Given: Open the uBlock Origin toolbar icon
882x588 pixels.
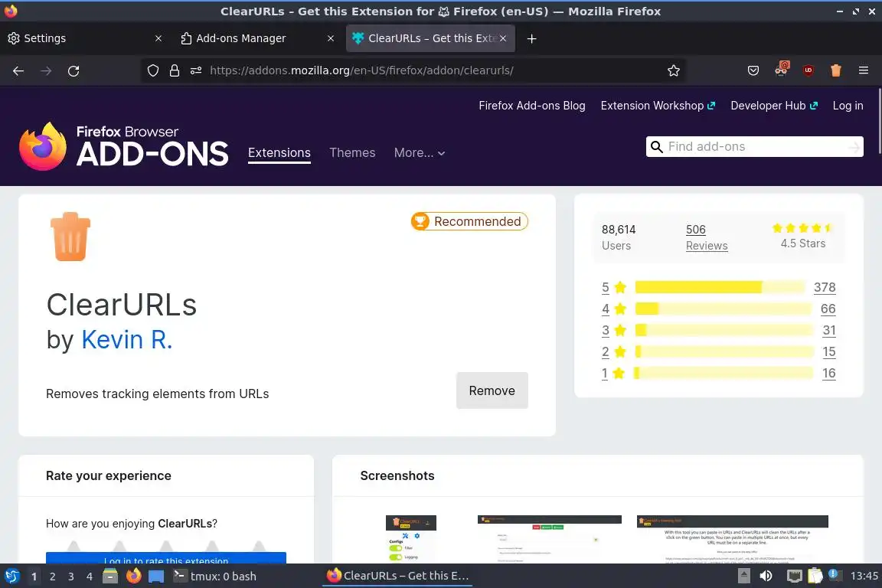Looking at the screenshot, I should (x=808, y=70).
